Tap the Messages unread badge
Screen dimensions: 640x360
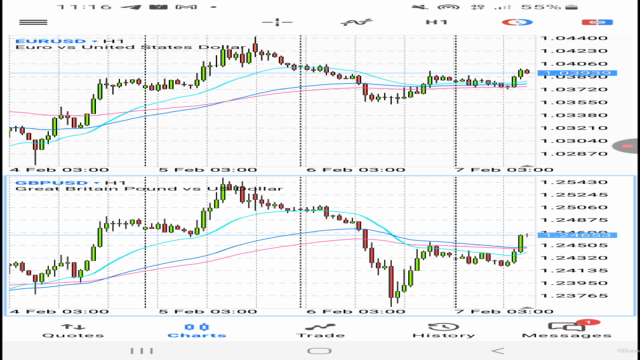(x=588, y=322)
